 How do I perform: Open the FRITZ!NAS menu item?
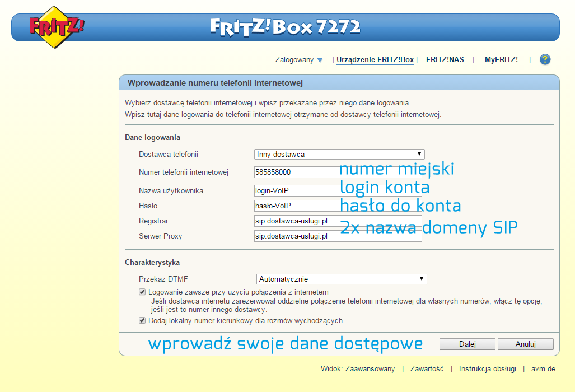point(445,59)
